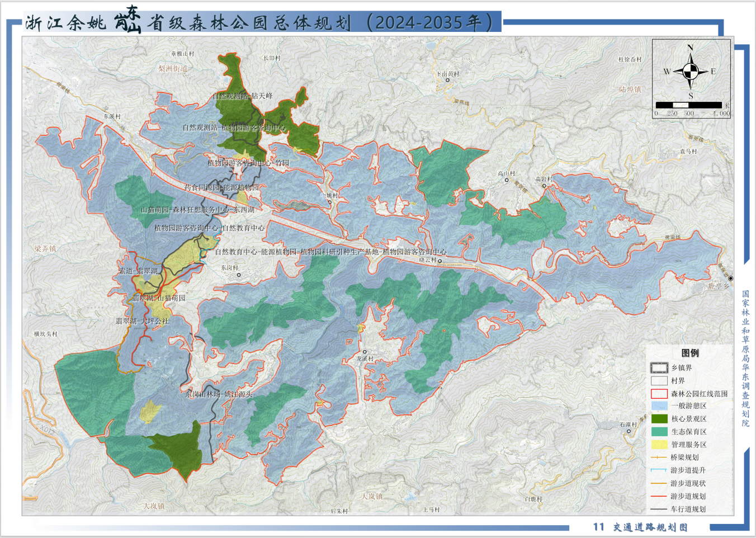
Task: Click the 生态保育区 legend label
Action: point(689,432)
